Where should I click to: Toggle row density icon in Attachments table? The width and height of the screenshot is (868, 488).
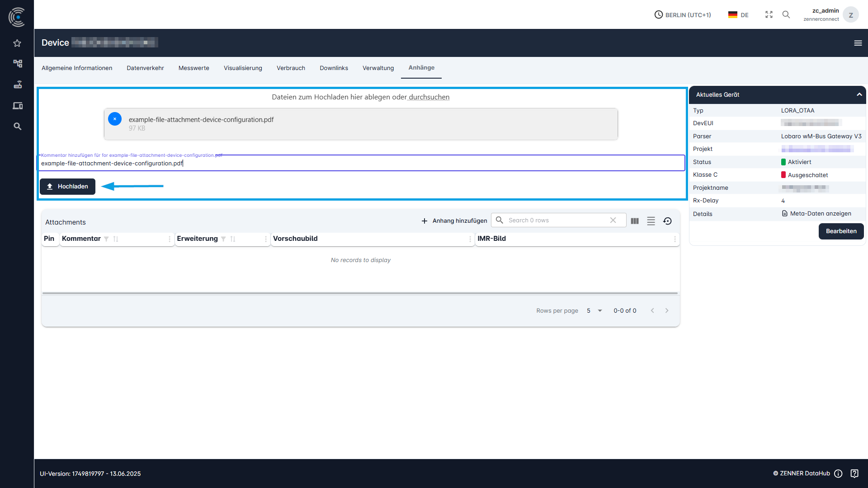pos(651,221)
